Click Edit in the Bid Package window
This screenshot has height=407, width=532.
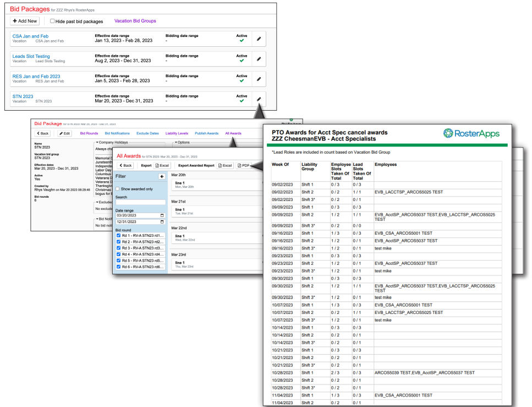coord(64,133)
